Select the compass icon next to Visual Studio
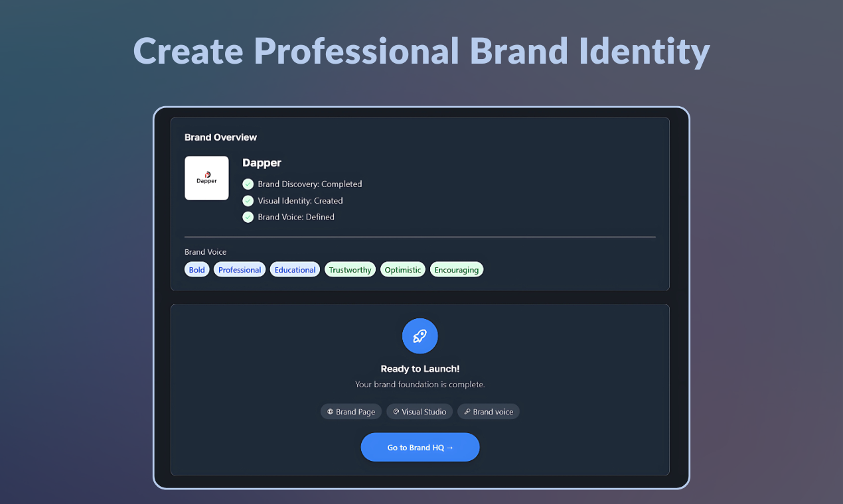This screenshot has height=504, width=843. tap(395, 411)
